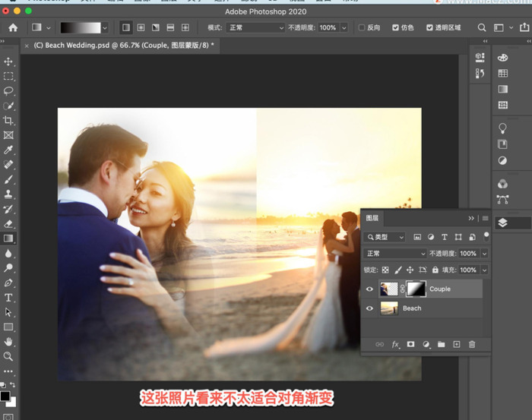The width and height of the screenshot is (532, 420).
Task: Select the Lasso tool
Action: coord(8,91)
